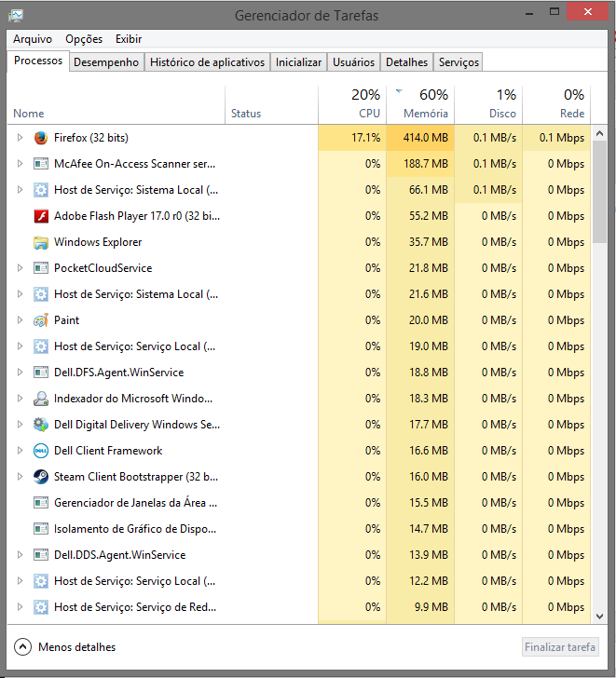This screenshot has height=678, width=616.
Task: Click gear icon of Host de Serviço 19.0 MB
Action: tap(41, 346)
